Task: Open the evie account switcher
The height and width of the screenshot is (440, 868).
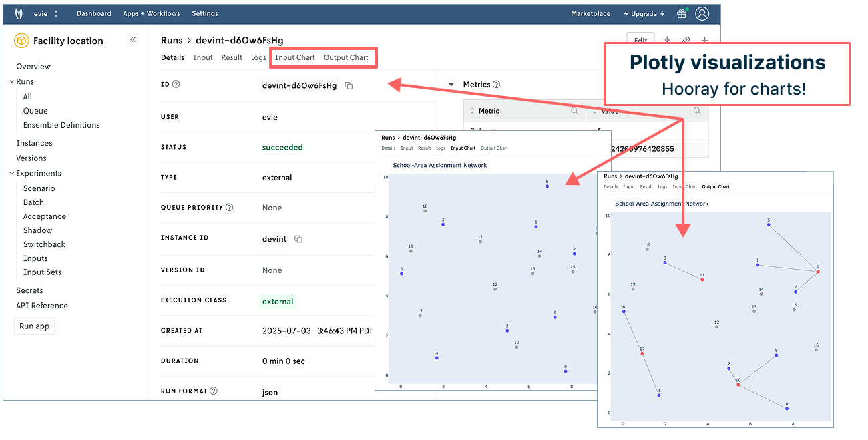Action: pyautogui.click(x=46, y=13)
